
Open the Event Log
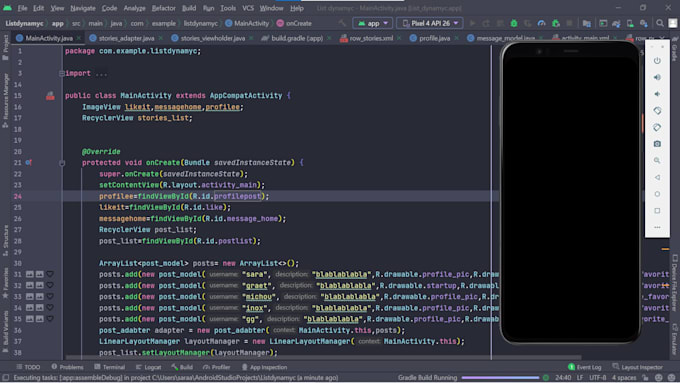[585, 367]
